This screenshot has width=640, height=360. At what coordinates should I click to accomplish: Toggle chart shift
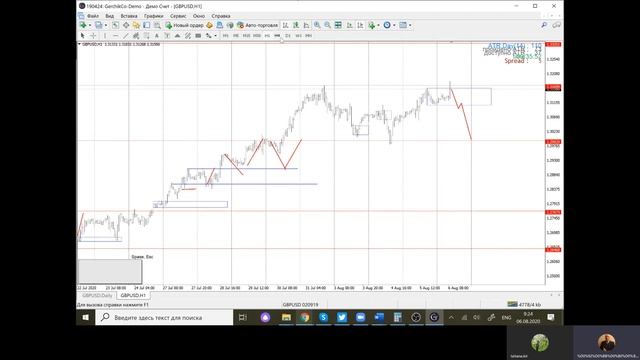360,25
